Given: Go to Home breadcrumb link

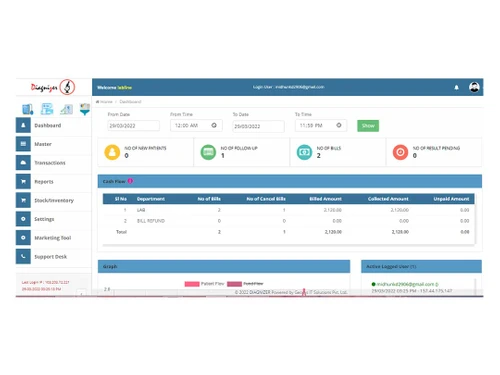Looking at the screenshot, I should 106,102.
